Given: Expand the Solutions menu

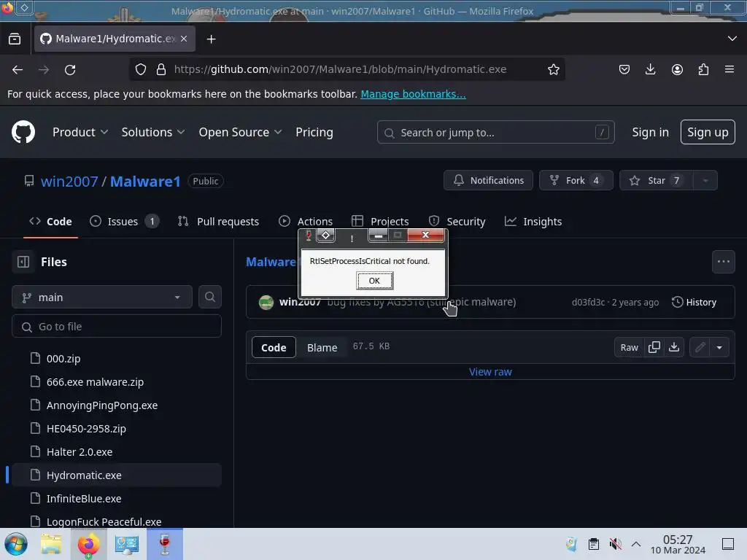Looking at the screenshot, I should pyautogui.click(x=153, y=132).
